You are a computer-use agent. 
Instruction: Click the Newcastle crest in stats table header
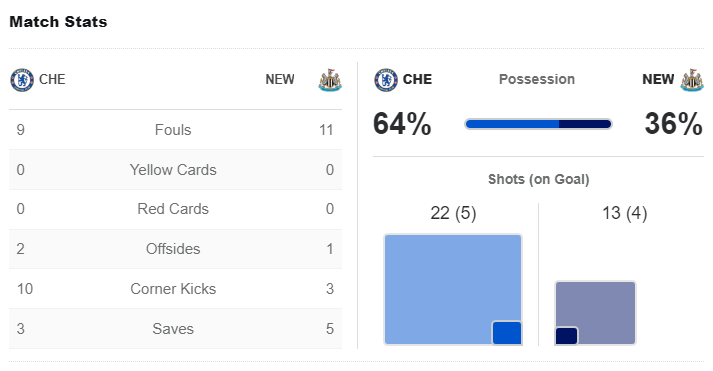point(330,80)
